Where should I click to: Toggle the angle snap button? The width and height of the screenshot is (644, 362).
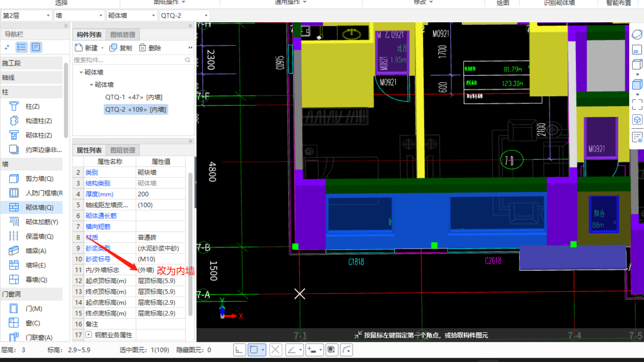point(291,350)
